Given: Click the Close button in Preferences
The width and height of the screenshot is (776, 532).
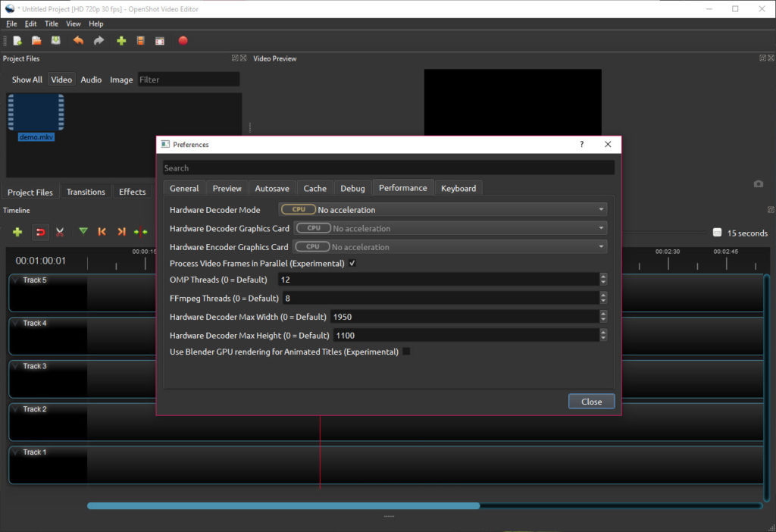Looking at the screenshot, I should coord(591,402).
